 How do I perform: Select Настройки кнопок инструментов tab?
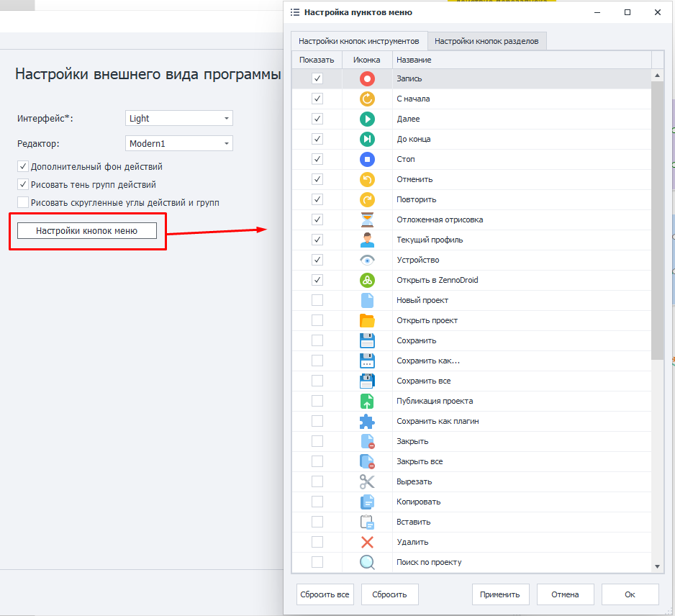(359, 41)
